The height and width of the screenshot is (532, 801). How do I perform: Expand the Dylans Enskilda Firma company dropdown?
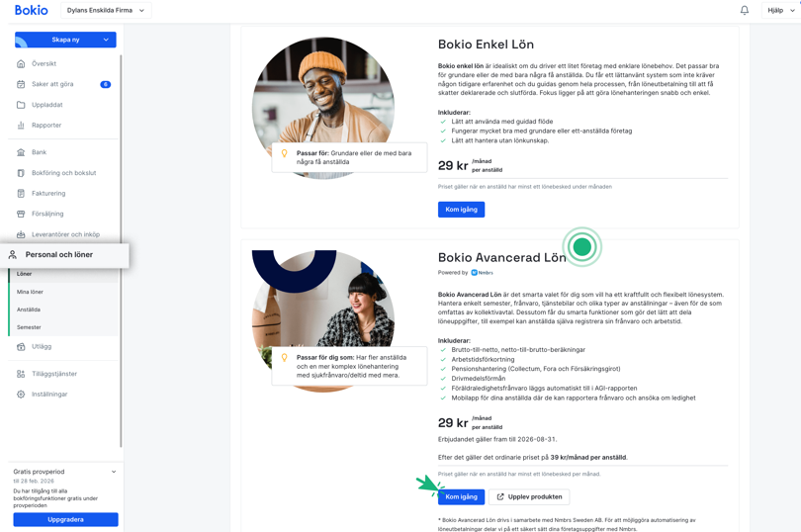click(106, 10)
